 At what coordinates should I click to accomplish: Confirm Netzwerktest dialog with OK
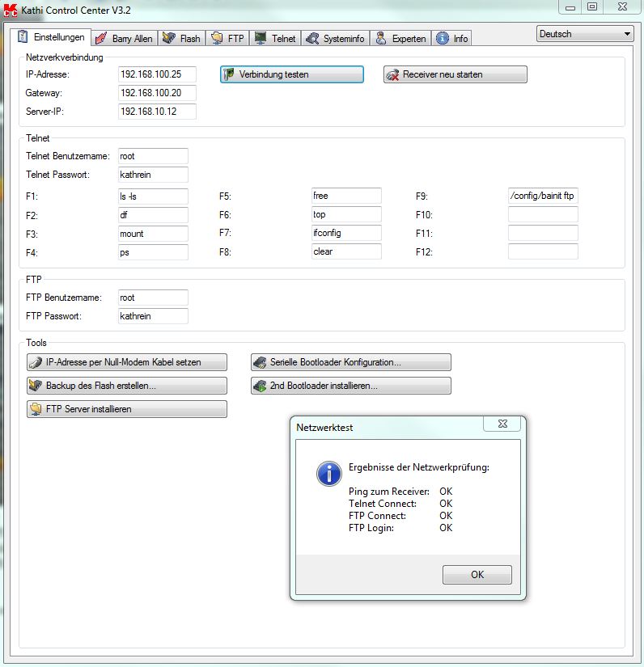477,575
